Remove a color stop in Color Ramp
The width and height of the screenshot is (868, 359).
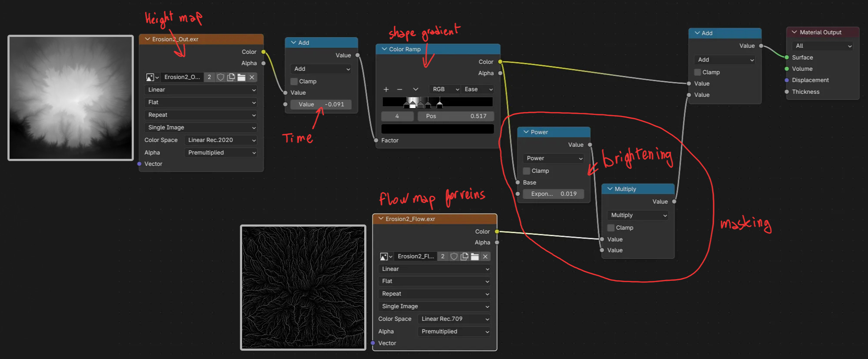click(x=399, y=89)
